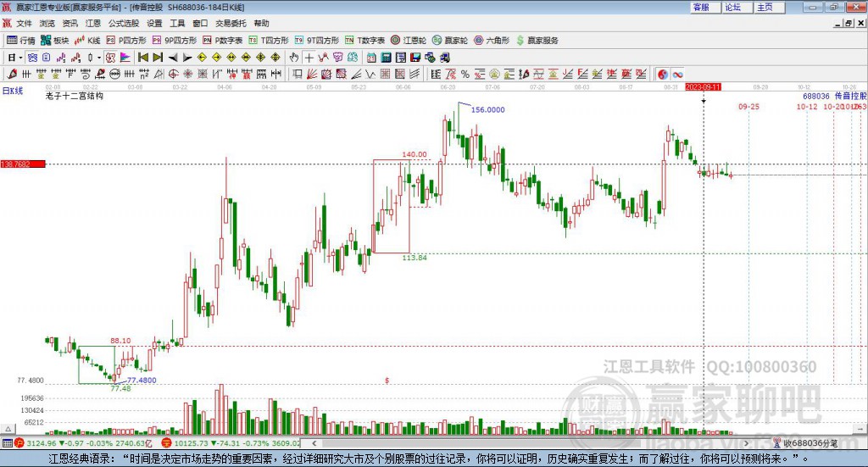Switch to K线 chart view
868x467 pixels.
(x=87, y=41)
